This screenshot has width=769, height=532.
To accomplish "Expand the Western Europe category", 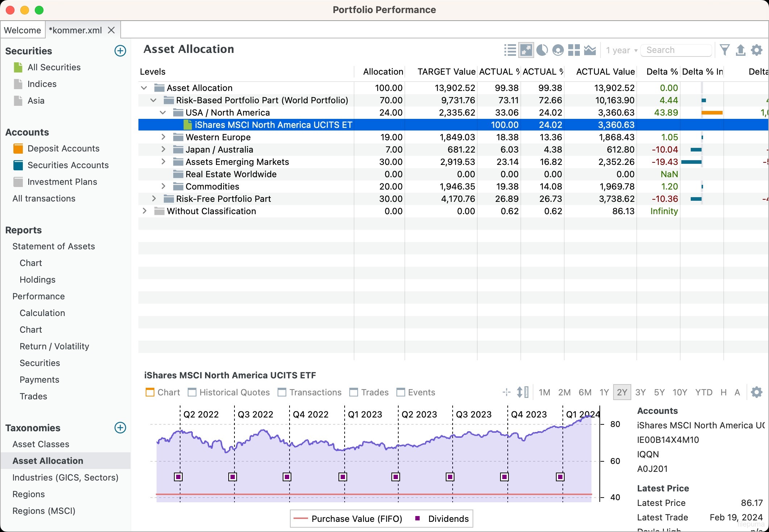I will pos(163,137).
